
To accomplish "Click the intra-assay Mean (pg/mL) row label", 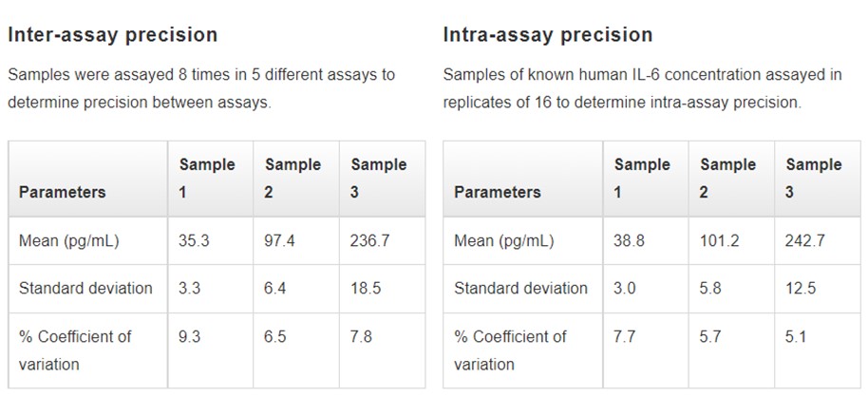I will (x=503, y=241).
